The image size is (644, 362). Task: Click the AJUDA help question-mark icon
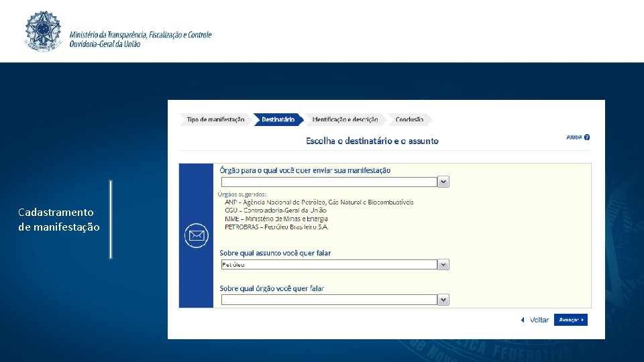[x=587, y=137]
